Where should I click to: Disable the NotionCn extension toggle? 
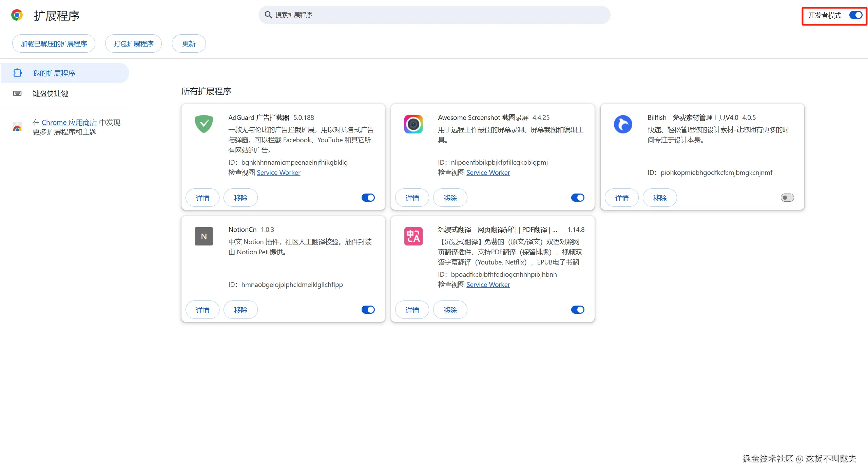point(368,310)
